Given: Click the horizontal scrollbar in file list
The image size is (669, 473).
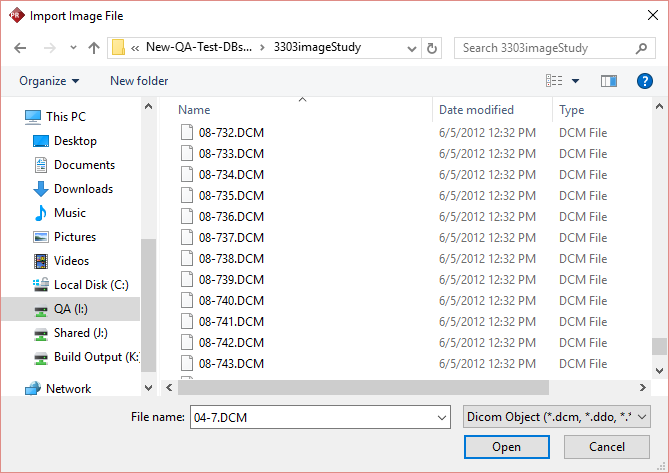Looking at the screenshot, I should tap(360, 388).
